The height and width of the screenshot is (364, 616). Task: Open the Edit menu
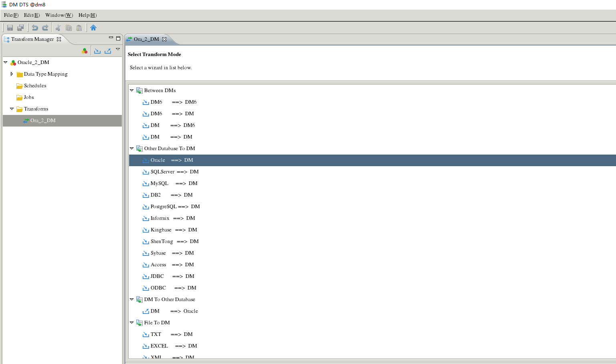(32, 15)
